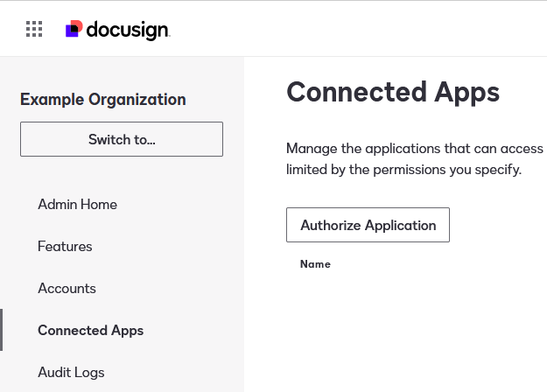This screenshot has height=392, width=547.
Task: Click the Docusign wordmark text
Action: [x=128, y=30]
